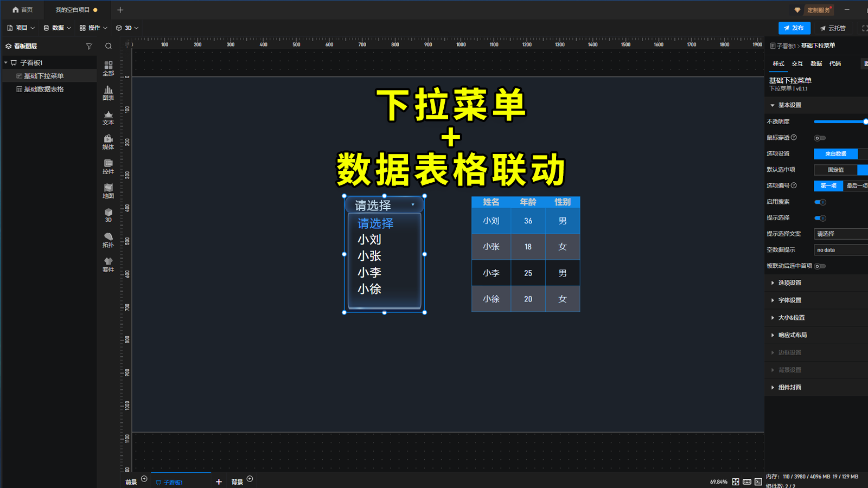Open the 套件 (kit) component category
Viewport: 868px width, 488px height.
[x=108, y=265]
